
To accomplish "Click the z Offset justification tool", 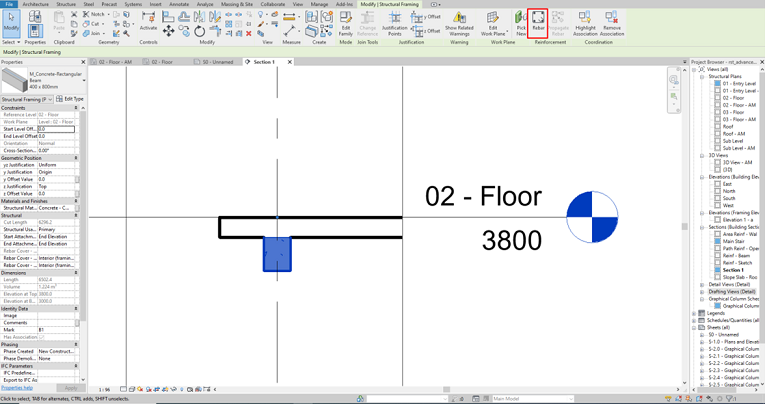I will click(426, 30).
